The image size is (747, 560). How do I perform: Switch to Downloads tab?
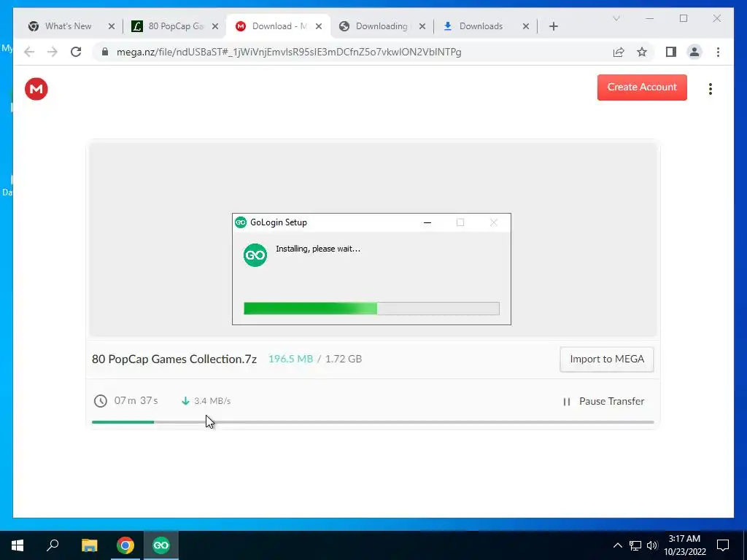481,26
